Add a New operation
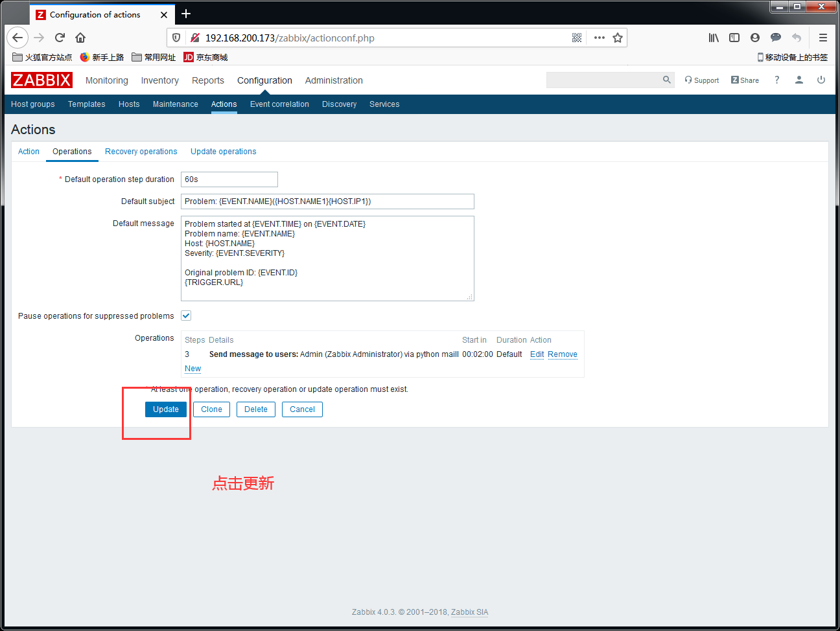The image size is (840, 631). coord(192,369)
